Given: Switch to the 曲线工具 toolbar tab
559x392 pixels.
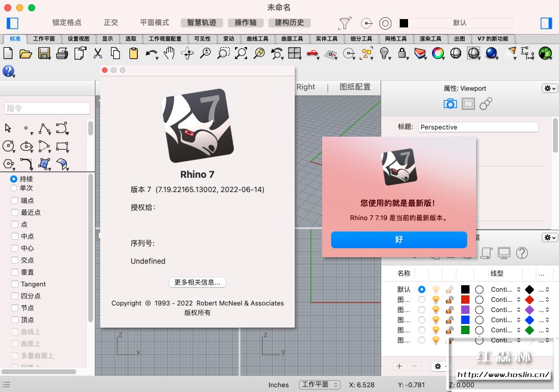Looking at the screenshot, I should coord(257,39).
